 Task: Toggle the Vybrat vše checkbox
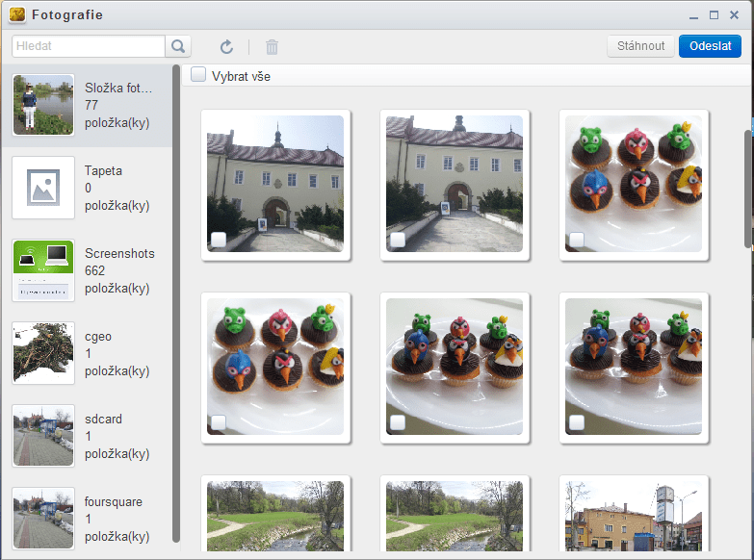pos(198,74)
